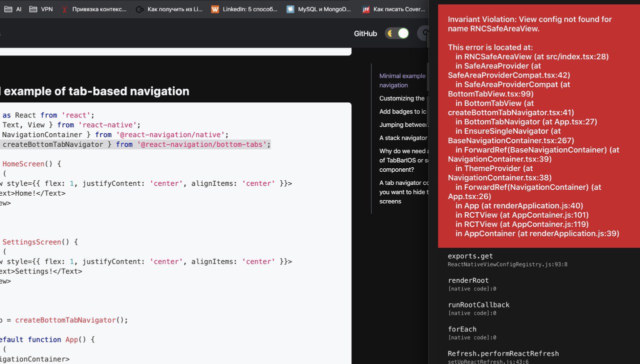
Task: Select the 'Refresh.performReactRefresh' stack frame
Action: (x=503, y=357)
